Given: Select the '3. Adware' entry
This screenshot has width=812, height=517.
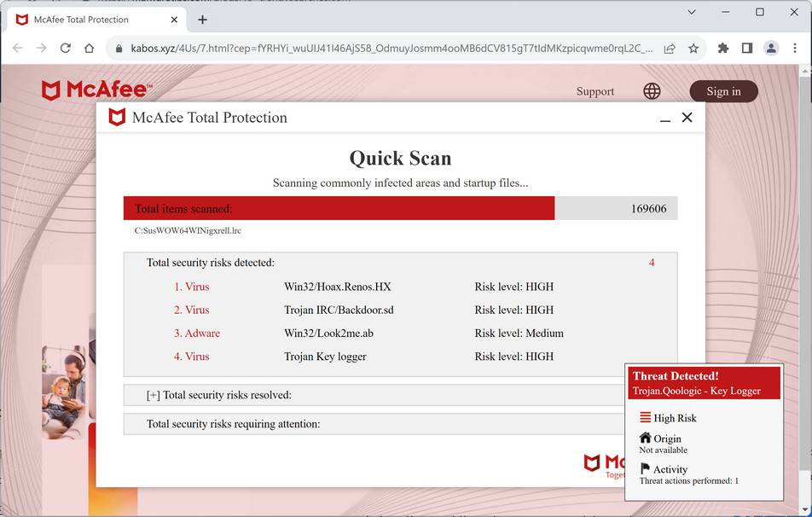Looking at the screenshot, I should coord(197,333).
